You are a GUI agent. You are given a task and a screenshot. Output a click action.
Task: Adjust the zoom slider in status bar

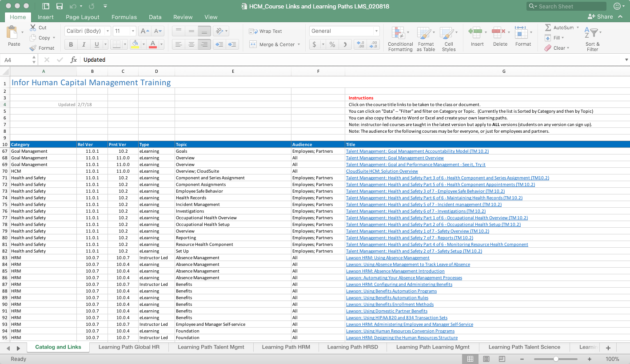click(x=556, y=359)
